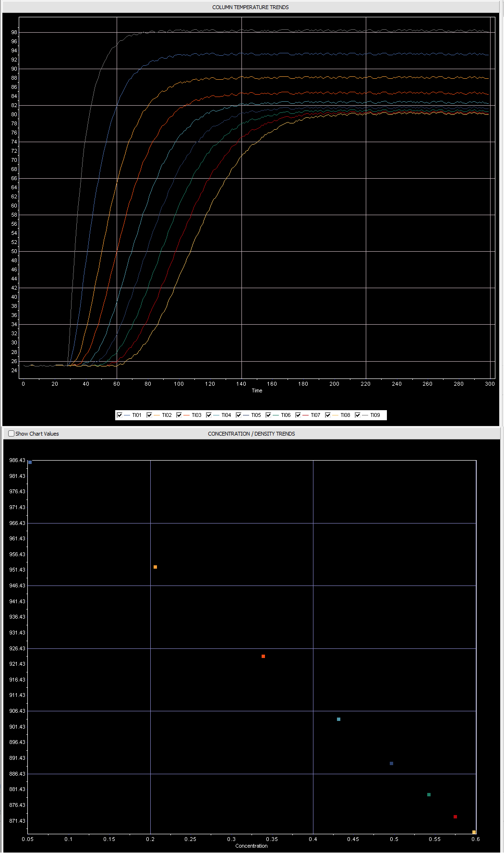Click the yellow data point at 0.6 concentration
The width and height of the screenshot is (504, 853).
(x=474, y=832)
